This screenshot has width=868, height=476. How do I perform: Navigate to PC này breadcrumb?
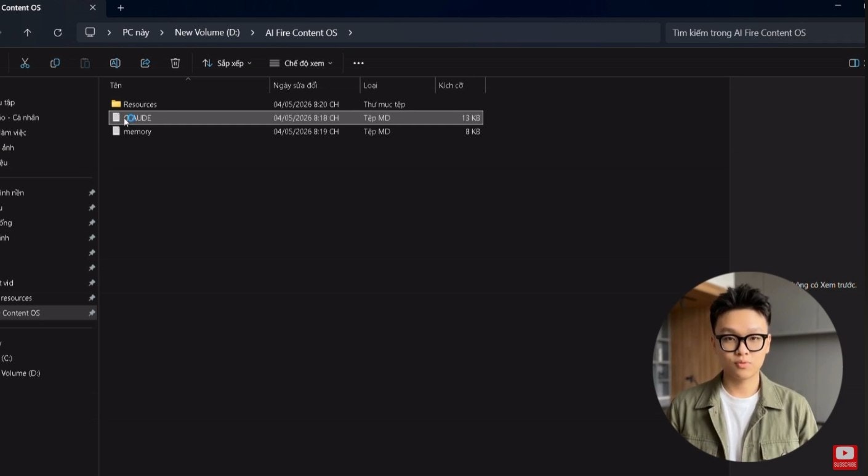[136, 33]
